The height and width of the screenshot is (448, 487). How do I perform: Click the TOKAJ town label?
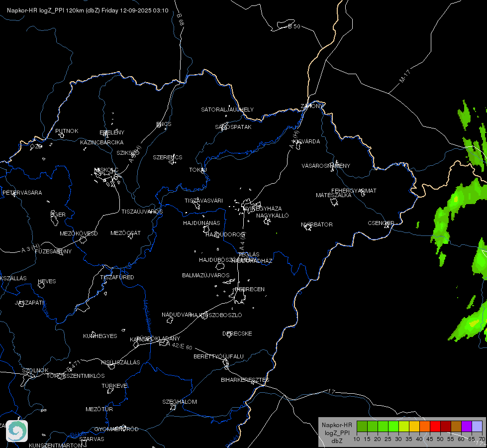click(x=198, y=170)
